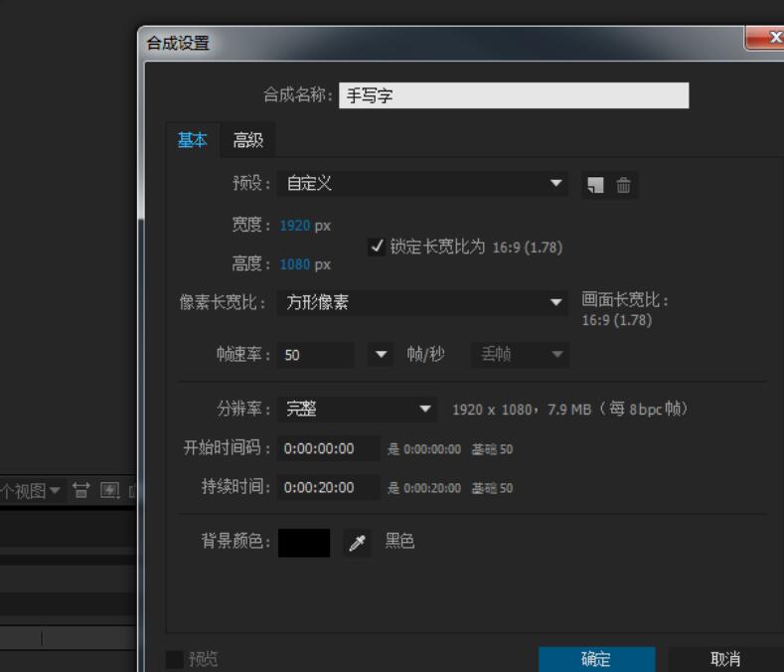This screenshot has width=784, height=672.
Task: Select the 基本 tab
Action: (192, 140)
